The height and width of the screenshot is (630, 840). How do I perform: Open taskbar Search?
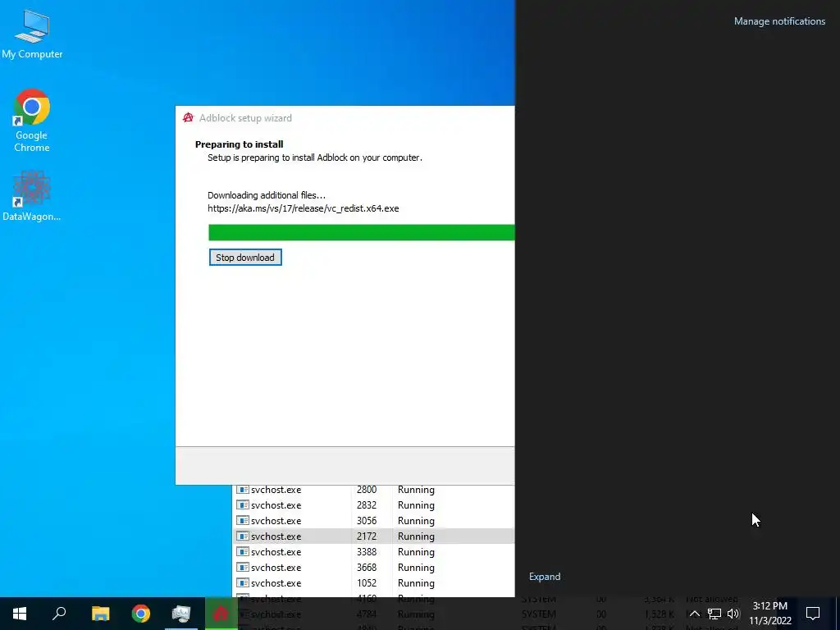tap(59, 614)
